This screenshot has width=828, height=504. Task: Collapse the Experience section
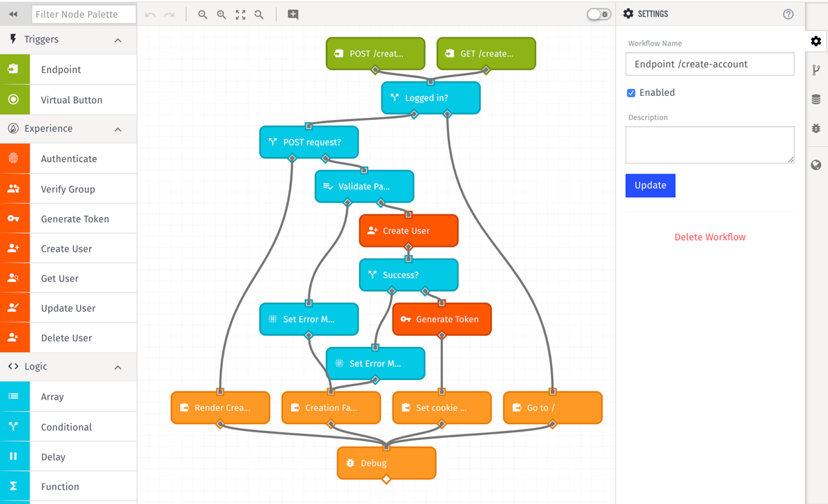(118, 129)
